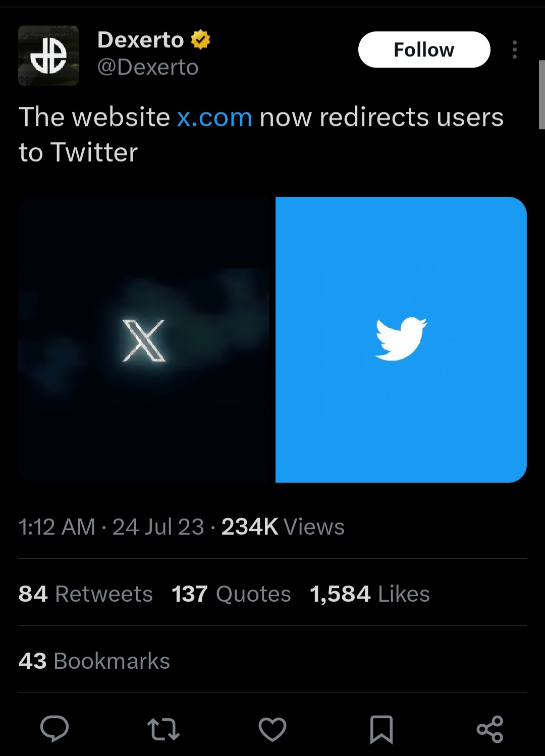This screenshot has height=756, width=545.
Task: Open the three-dot more options menu
Action: pyautogui.click(x=514, y=50)
